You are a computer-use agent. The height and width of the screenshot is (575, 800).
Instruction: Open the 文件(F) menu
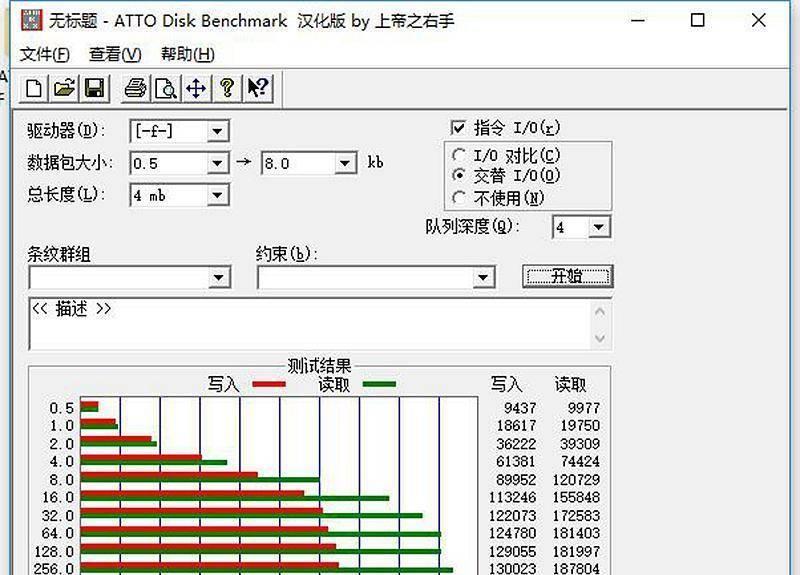[x=45, y=54]
